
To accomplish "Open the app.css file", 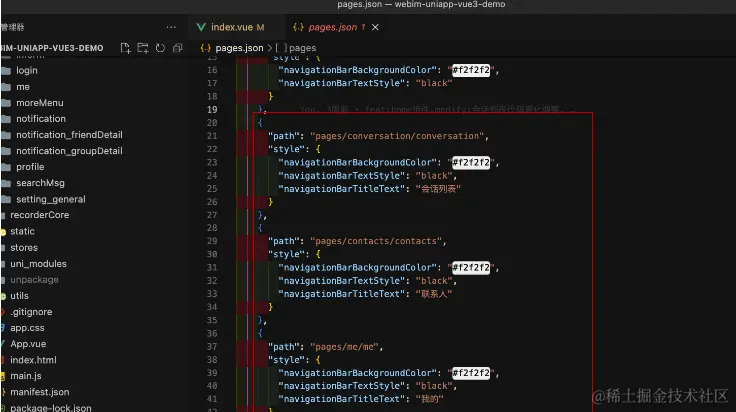I will (27, 328).
